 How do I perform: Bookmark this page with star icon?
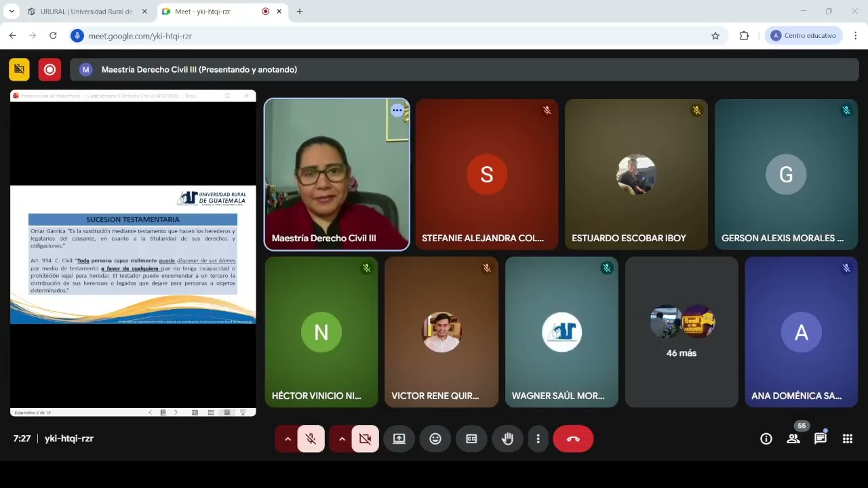coord(715,36)
